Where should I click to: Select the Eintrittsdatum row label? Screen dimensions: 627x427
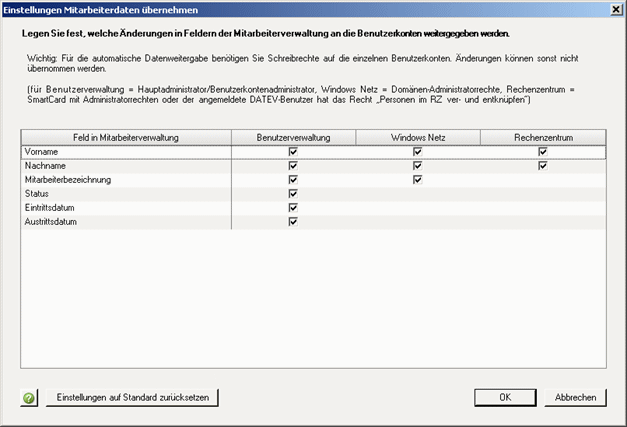(x=50, y=208)
